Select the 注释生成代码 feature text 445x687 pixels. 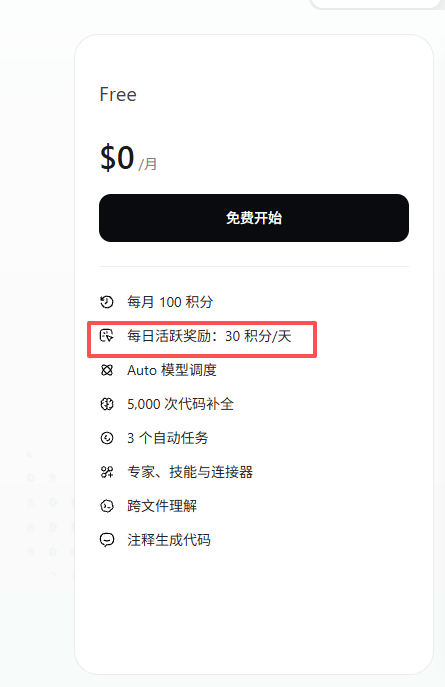(x=169, y=540)
